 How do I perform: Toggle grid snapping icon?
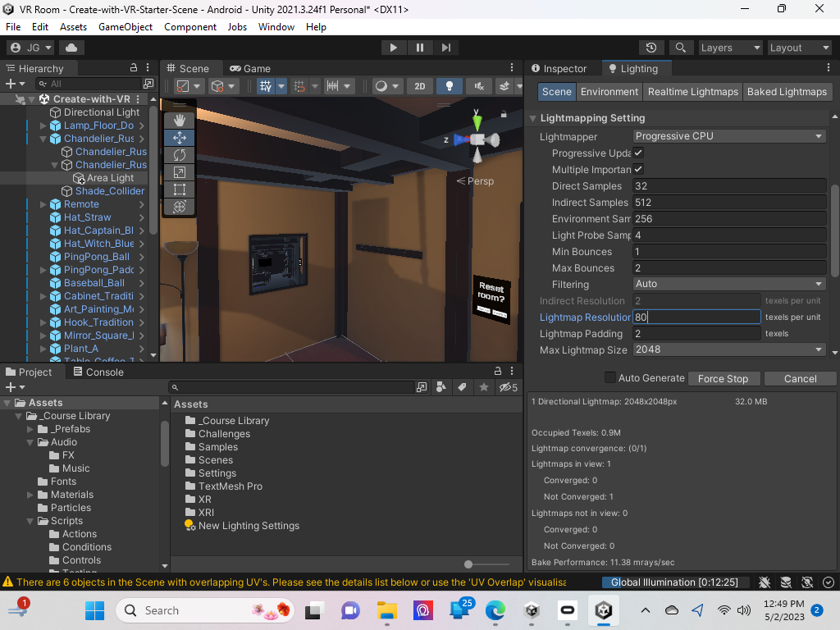click(299, 86)
